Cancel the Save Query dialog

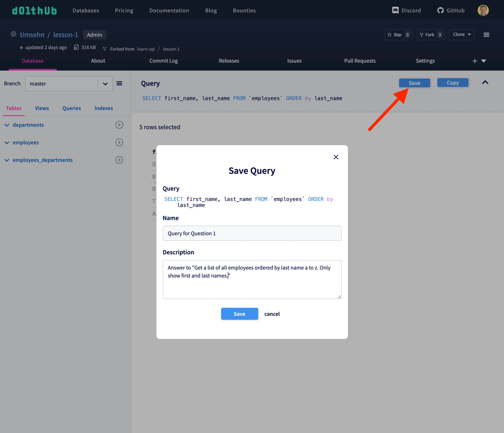pyautogui.click(x=272, y=314)
